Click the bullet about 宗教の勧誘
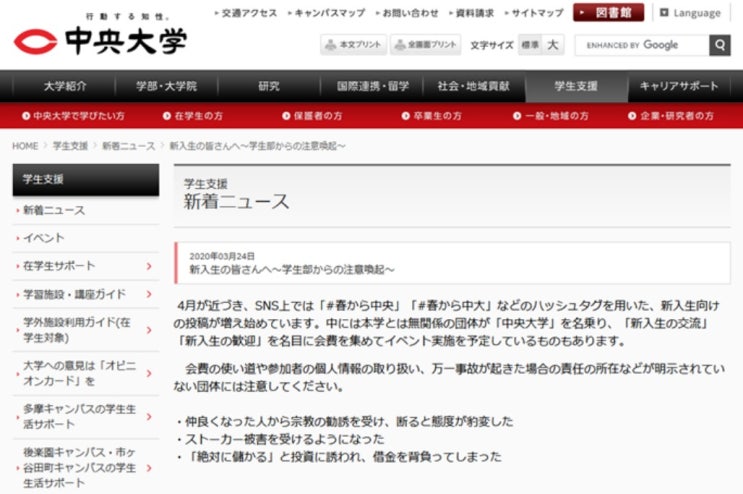 [x=344, y=421]
